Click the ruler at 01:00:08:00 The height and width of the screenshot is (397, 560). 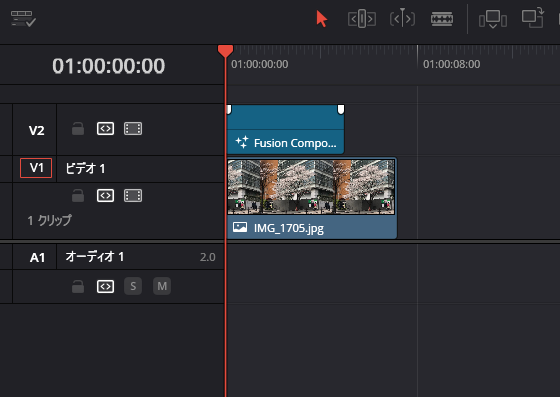coord(451,64)
